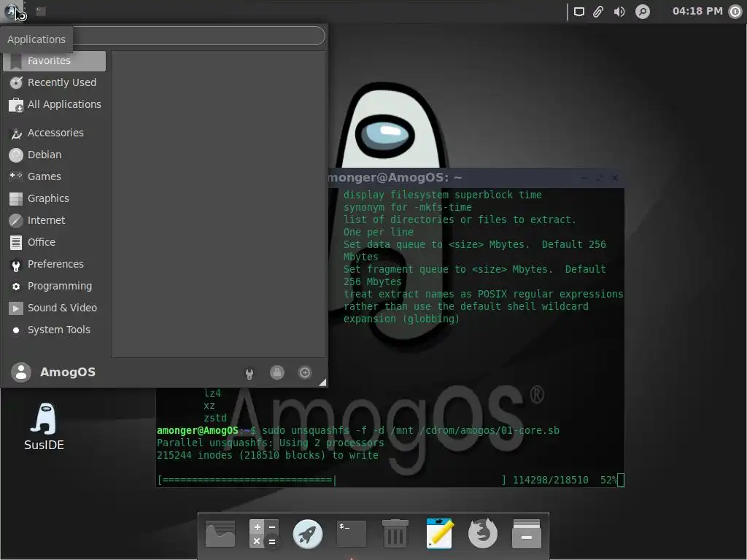Viewport: 747px width, 560px height.
Task: Click the 'zstd' line in terminal
Action: pyautogui.click(x=215, y=418)
